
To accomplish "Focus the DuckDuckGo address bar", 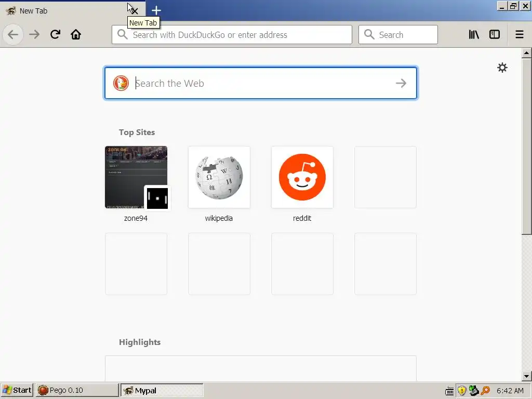I will [232, 35].
